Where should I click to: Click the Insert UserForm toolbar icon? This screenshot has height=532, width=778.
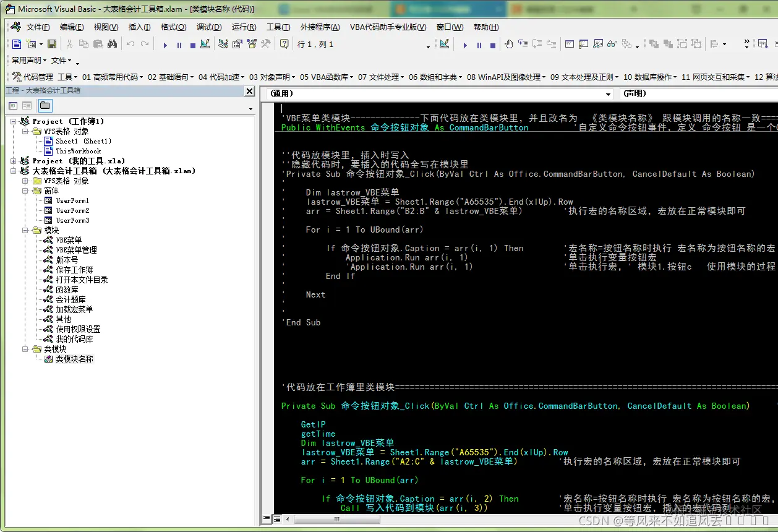(x=31, y=44)
